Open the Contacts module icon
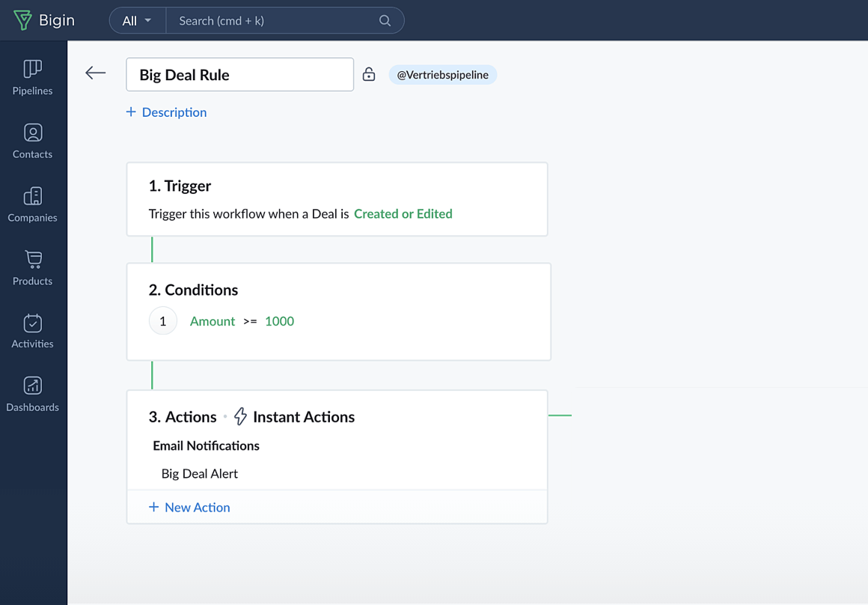This screenshot has height=605, width=868. [x=33, y=133]
